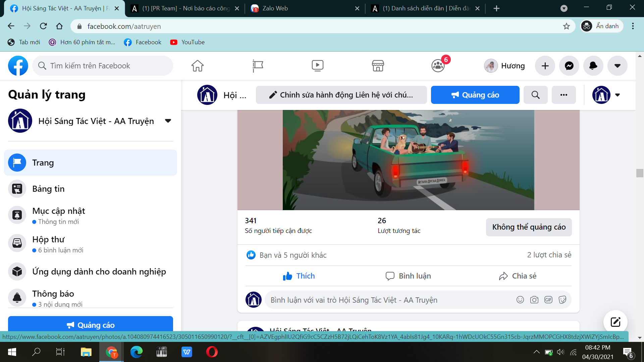The height and width of the screenshot is (362, 644).
Task: Switch to Danh sách diễn đàn tab
Action: tap(425, 8)
